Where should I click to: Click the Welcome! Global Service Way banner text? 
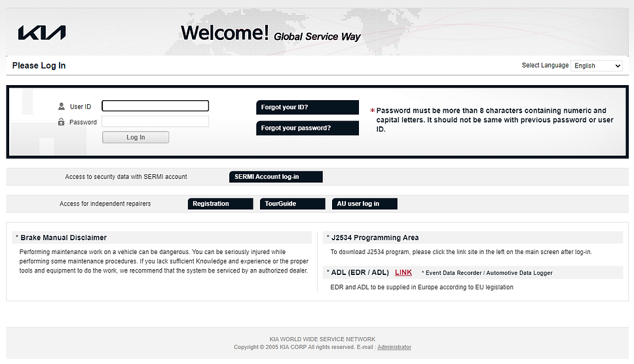pos(270,33)
